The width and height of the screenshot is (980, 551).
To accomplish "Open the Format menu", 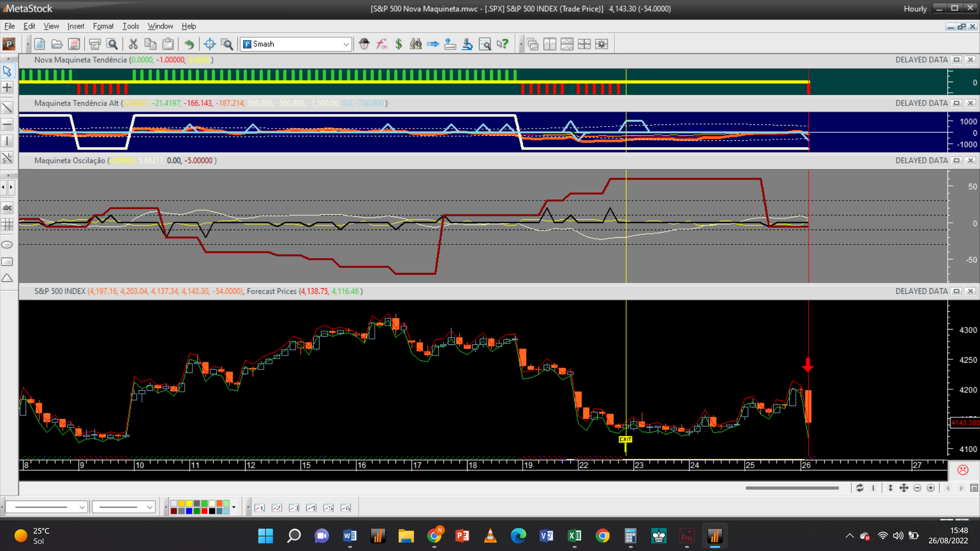I will tap(103, 26).
